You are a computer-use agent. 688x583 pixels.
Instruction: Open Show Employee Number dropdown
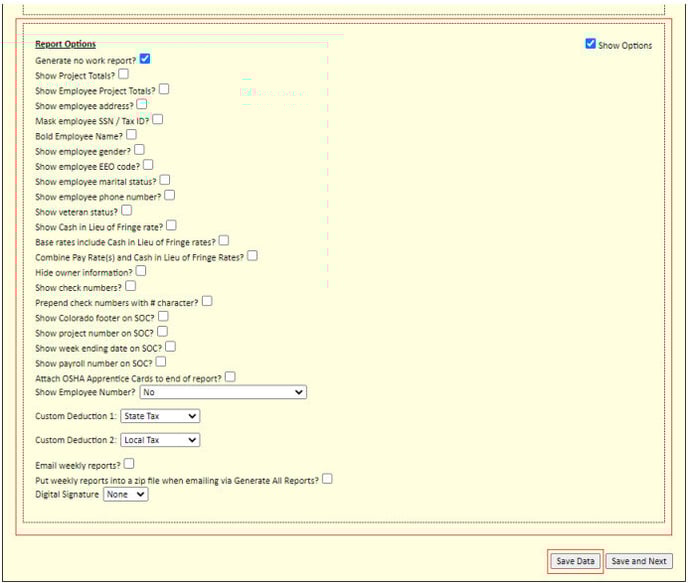(223, 392)
